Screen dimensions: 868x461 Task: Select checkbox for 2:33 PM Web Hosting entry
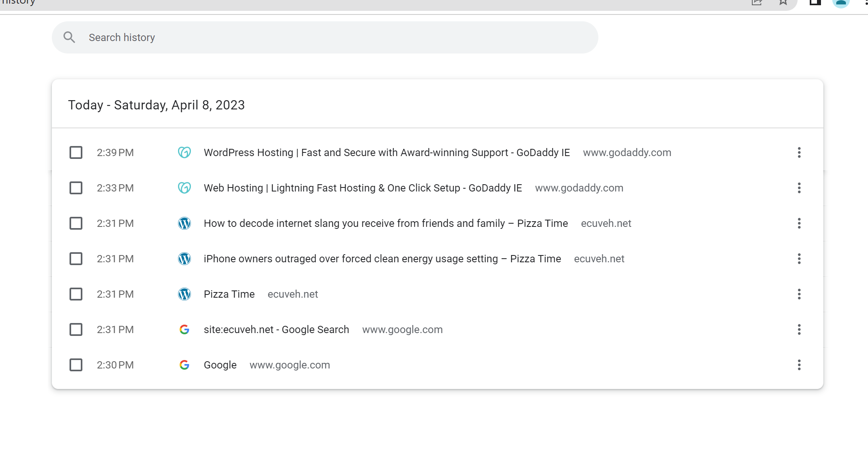click(x=76, y=188)
